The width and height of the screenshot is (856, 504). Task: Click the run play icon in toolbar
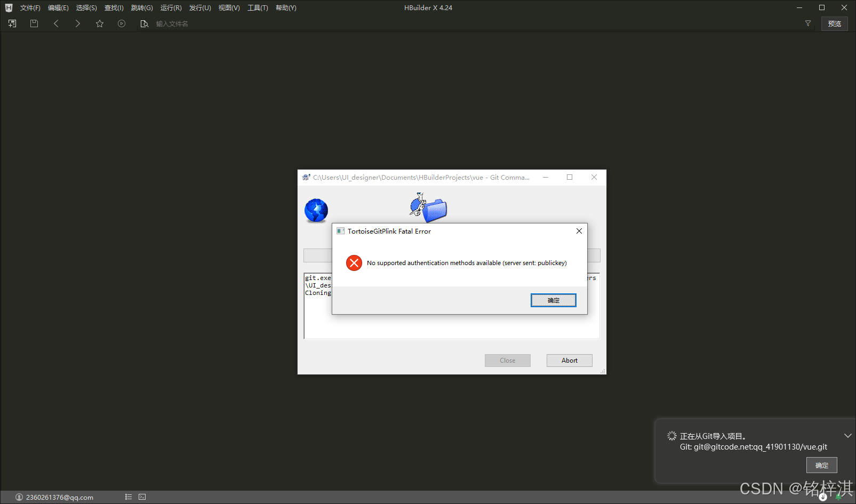click(x=122, y=23)
